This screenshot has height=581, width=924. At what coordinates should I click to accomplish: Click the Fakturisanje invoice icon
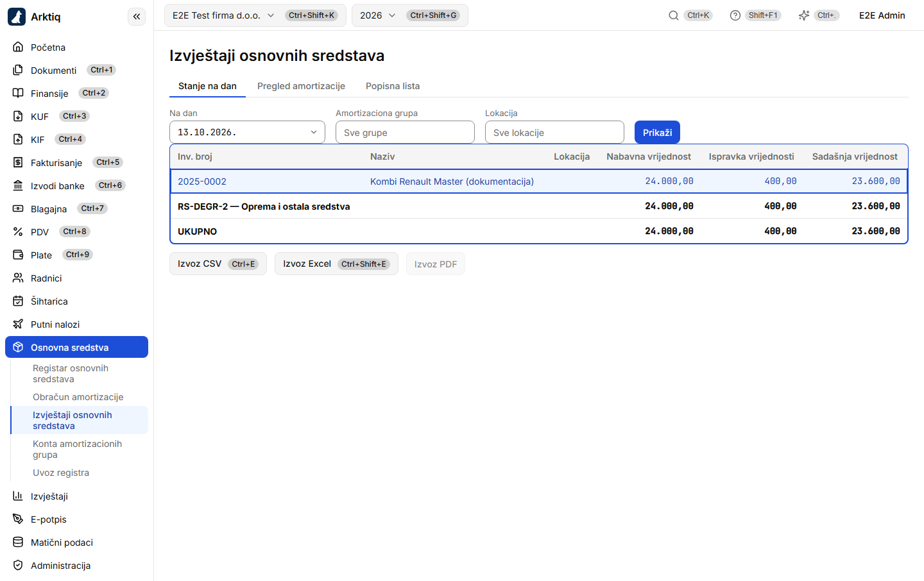click(18, 163)
